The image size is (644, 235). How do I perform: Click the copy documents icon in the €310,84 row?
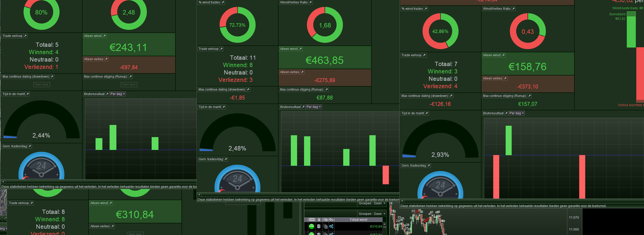(x=325, y=226)
